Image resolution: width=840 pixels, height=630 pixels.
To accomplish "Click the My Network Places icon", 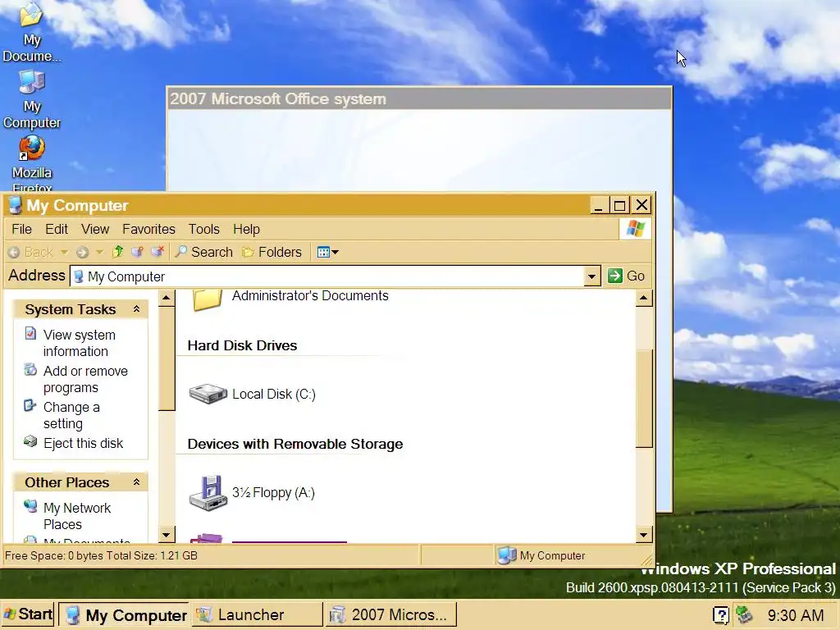I will (x=30, y=506).
